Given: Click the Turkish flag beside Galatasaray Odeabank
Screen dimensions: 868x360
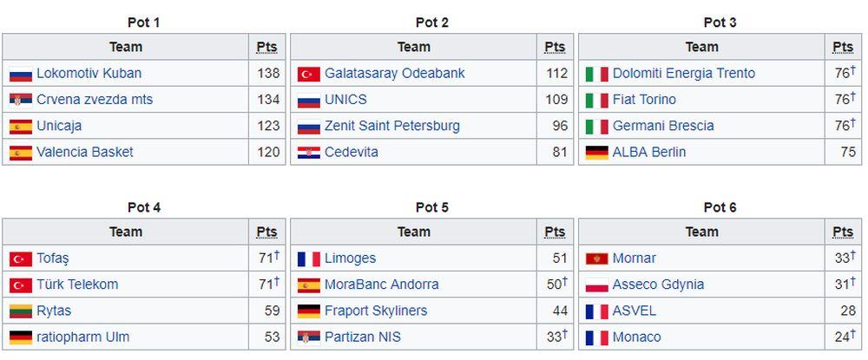Looking at the screenshot, I should [x=309, y=74].
